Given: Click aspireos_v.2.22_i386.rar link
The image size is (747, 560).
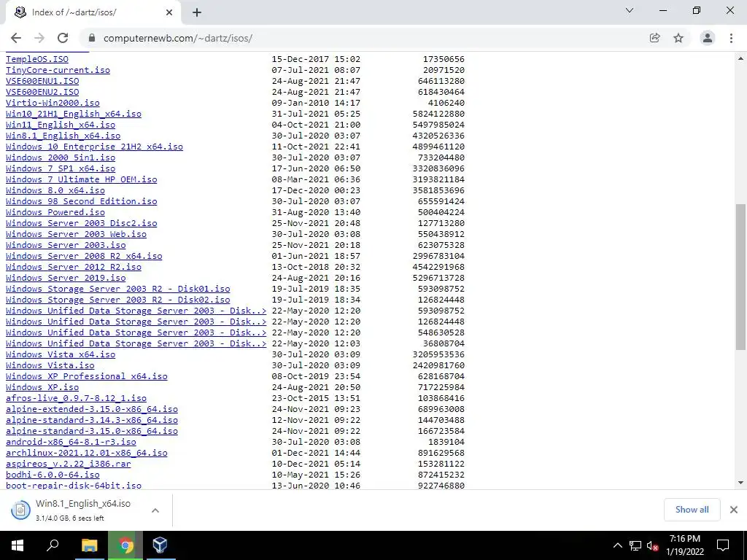Looking at the screenshot, I should click(x=68, y=464).
